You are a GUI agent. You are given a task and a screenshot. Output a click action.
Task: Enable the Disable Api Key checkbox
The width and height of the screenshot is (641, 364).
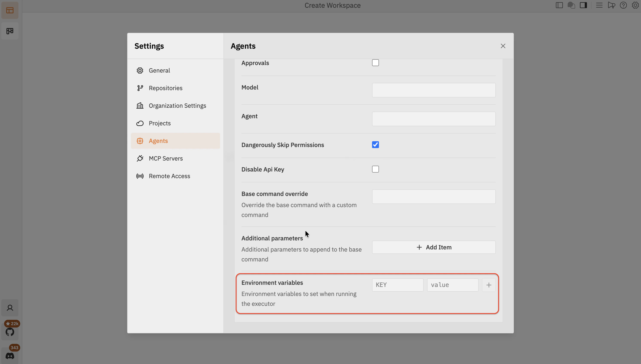click(375, 169)
